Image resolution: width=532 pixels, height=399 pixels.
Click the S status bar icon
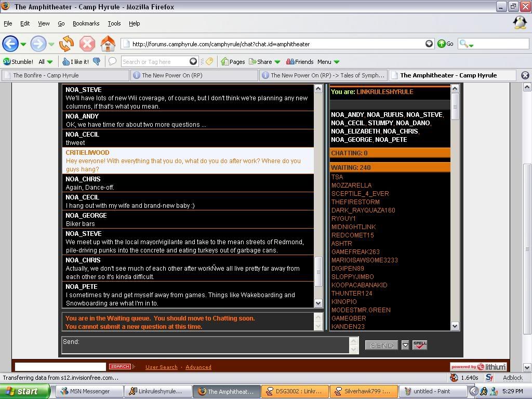(489, 378)
